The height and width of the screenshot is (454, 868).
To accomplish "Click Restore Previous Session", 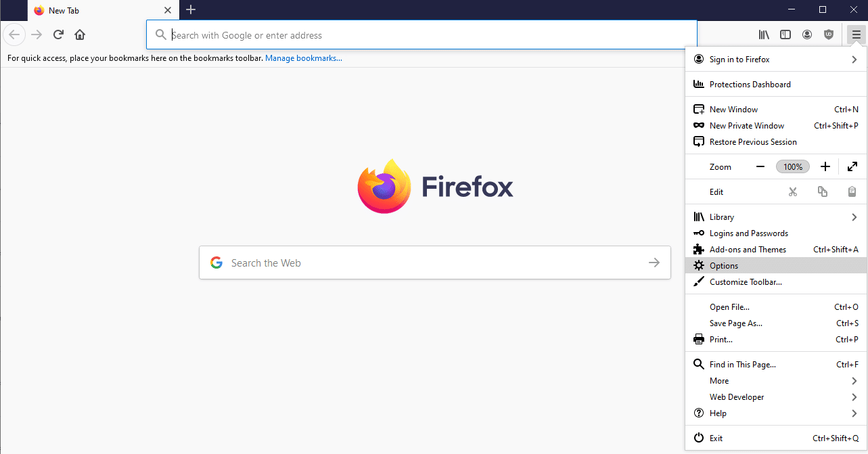I will 753,141.
